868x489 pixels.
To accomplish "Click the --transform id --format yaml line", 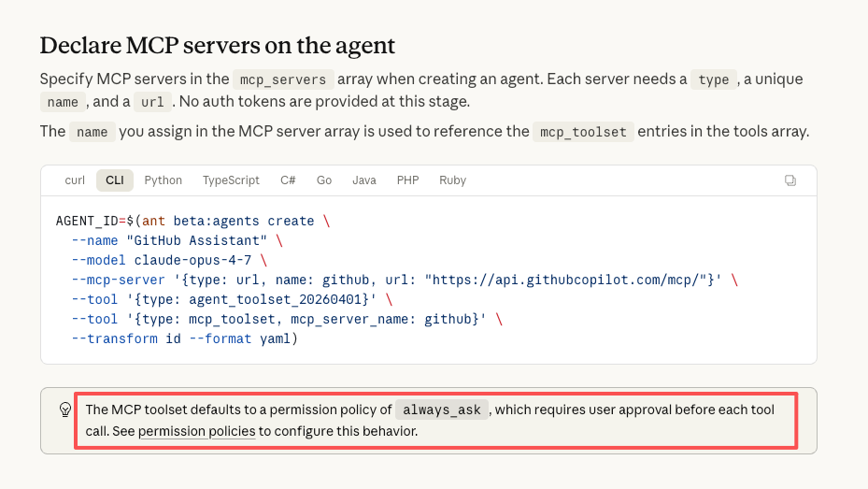I will click(184, 338).
